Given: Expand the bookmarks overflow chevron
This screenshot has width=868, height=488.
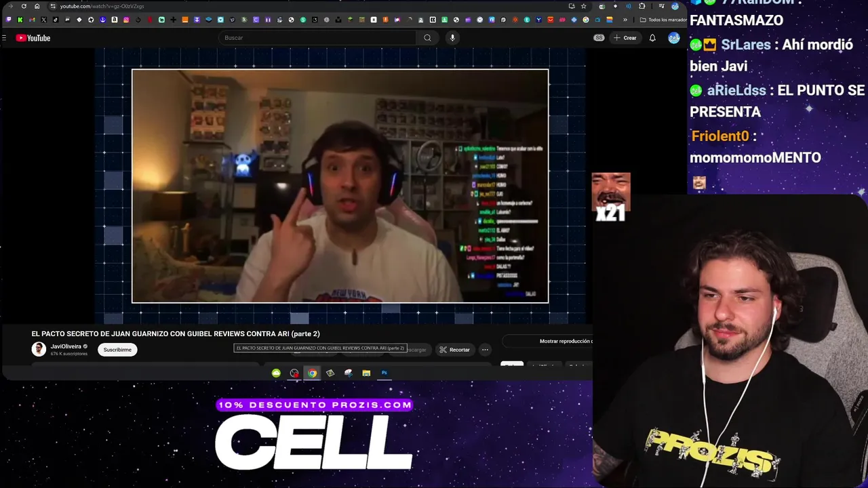Looking at the screenshot, I should pyautogui.click(x=625, y=20).
